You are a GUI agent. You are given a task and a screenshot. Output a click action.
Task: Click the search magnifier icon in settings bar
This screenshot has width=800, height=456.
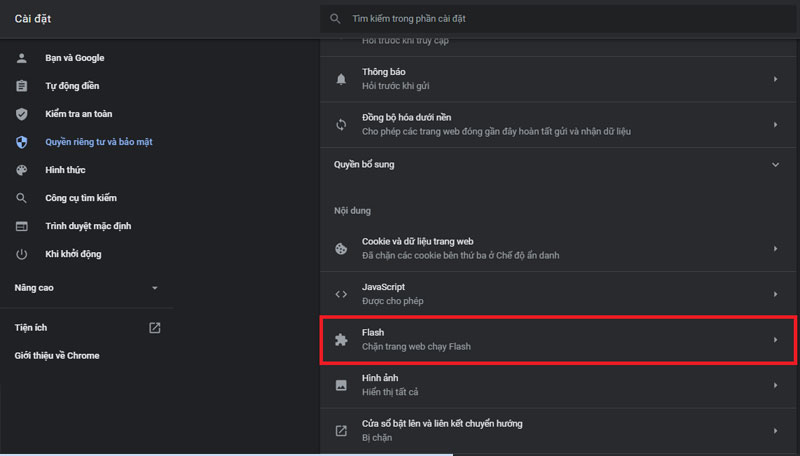pos(335,18)
